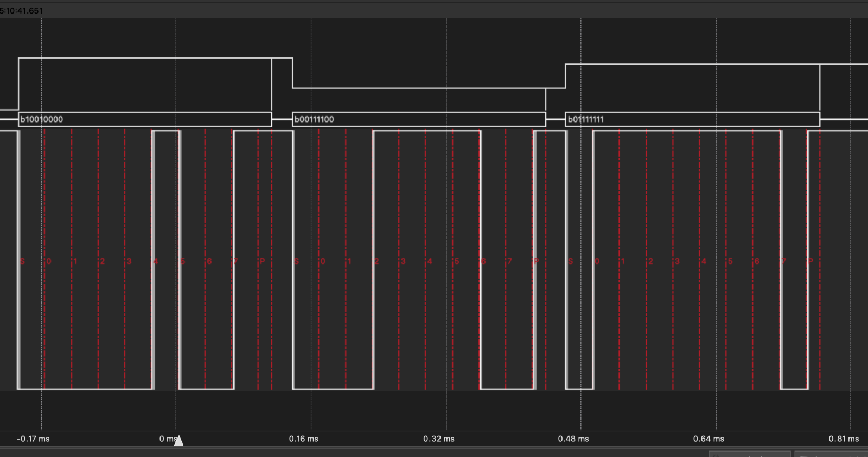Click start bit S marker of b10010000 frame
This screenshot has width=868, height=457.
pos(22,261)
